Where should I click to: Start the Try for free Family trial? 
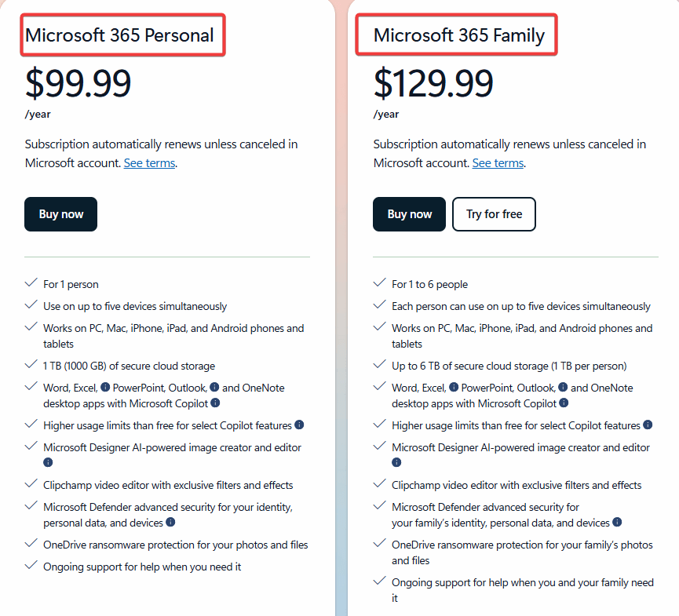[494, 214]
